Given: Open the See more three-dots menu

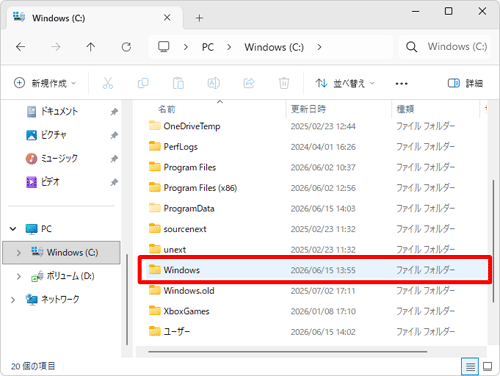Looking at the screenshot, I should (x=401, y=83).
